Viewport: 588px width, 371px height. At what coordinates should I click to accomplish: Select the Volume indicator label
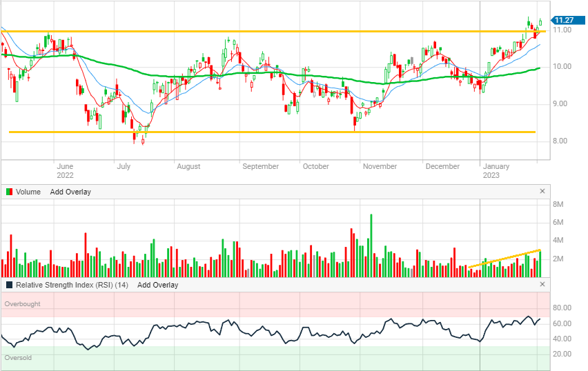28,192
